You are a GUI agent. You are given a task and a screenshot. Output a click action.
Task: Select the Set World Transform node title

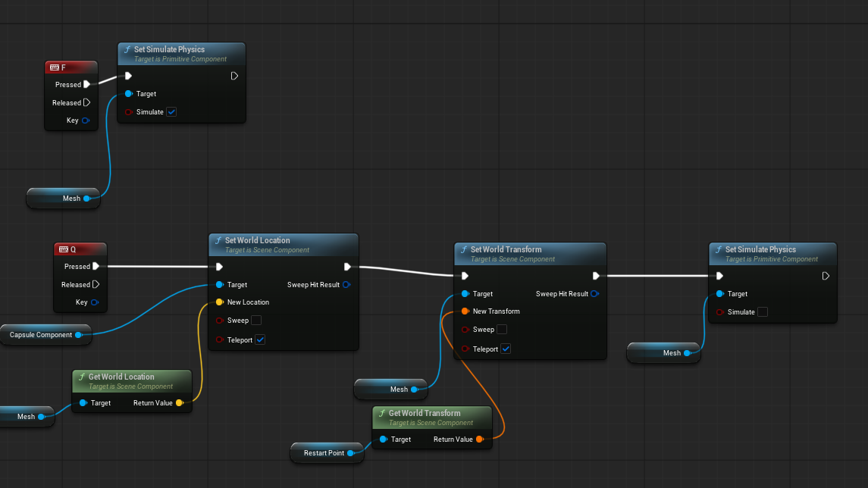[x=506, y=249]
